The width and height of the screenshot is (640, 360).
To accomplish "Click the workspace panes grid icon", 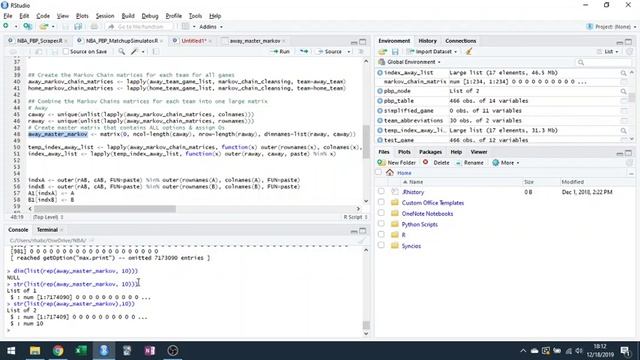I will (185, 27).
